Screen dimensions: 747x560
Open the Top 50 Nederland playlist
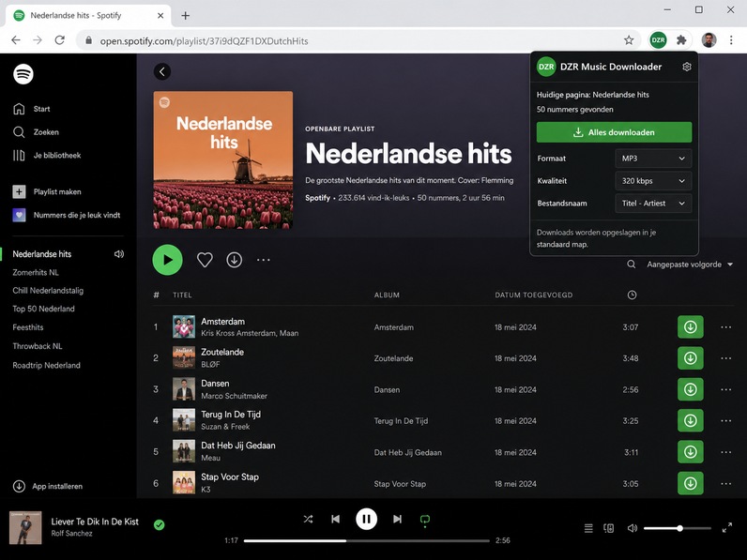coord(44,309)
